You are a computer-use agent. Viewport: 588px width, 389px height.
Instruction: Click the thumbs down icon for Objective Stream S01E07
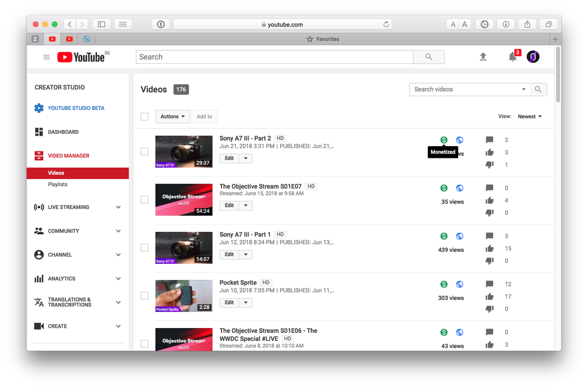click(x=490, y=213)
